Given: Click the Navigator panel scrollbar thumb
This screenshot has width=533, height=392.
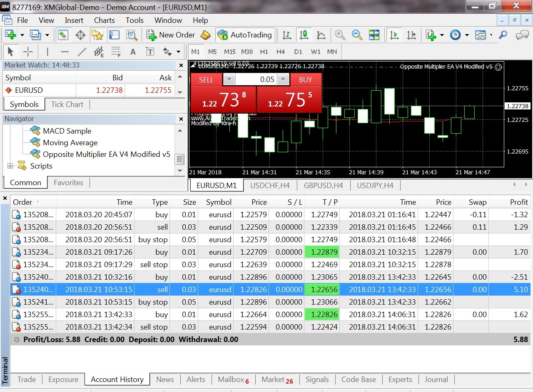Looking at the screenshot, I should pos(179,159).
